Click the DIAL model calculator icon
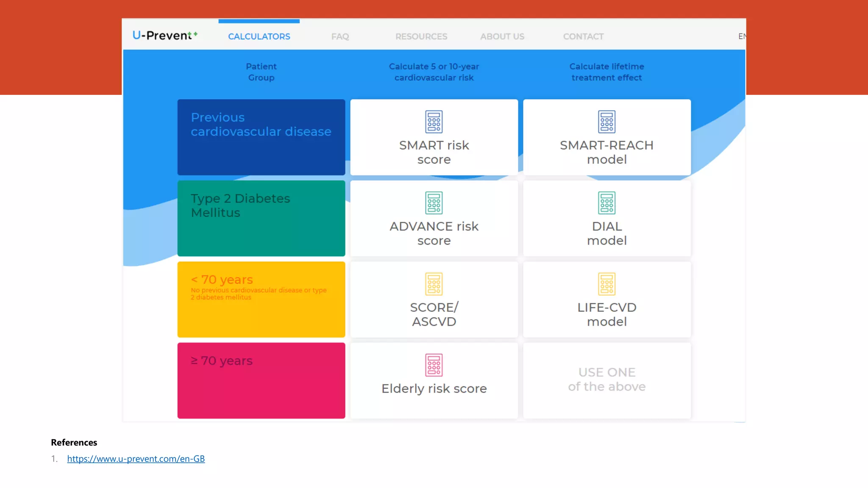The height and width of the screenshot is (488, 868). pos(606,203)
